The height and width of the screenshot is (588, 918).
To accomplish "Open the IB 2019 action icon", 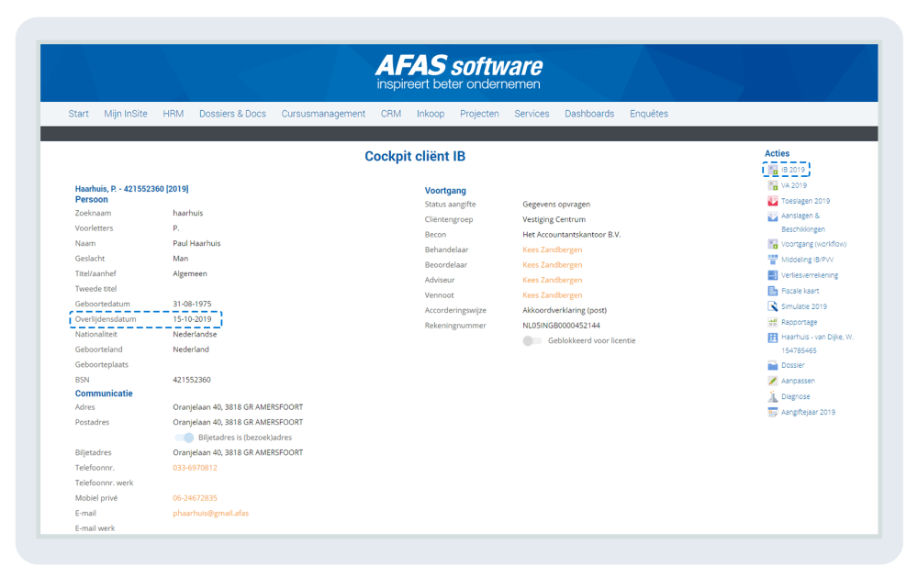I will pyautogui.click(x=773, y=171).
